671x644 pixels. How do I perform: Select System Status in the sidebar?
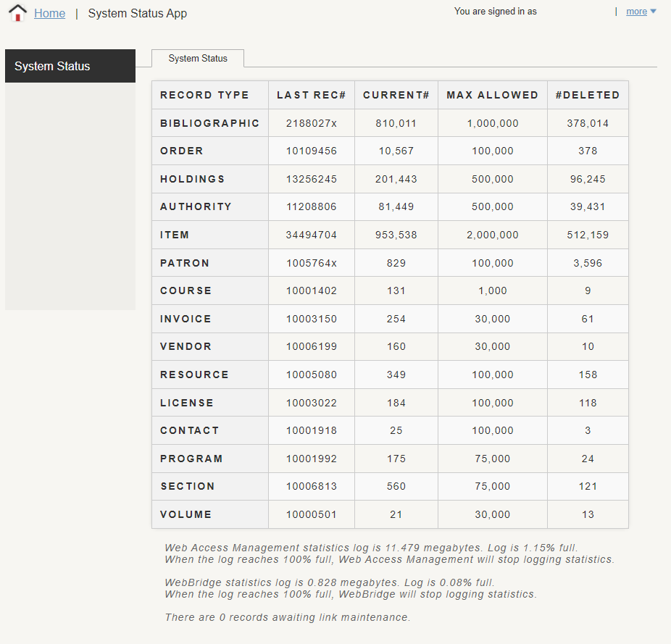coord(51,65)
